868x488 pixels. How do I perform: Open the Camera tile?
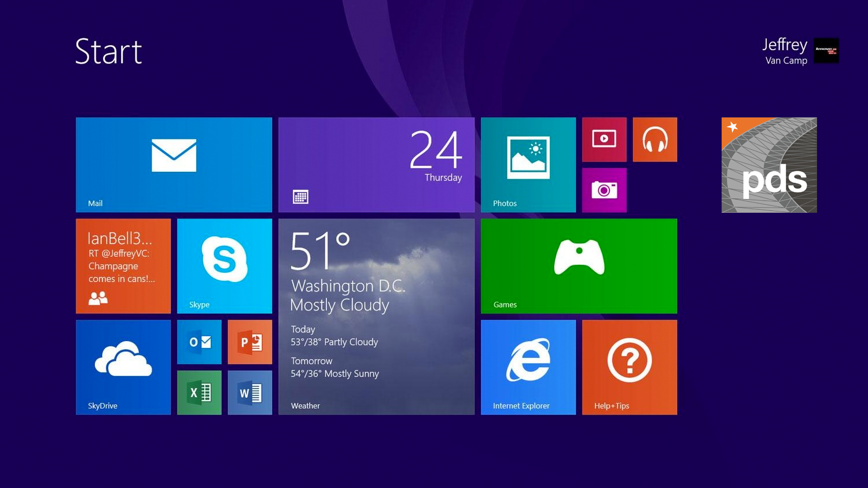(604, 190)
